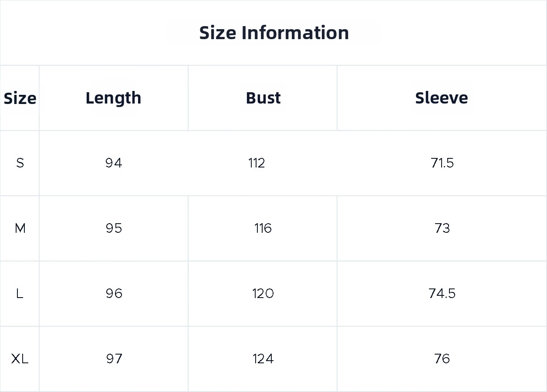Image resolution: width=547 pixels, height=392 pixels.
Task: Click sleeve value 74.5 cell
Action: pos(442,294)
